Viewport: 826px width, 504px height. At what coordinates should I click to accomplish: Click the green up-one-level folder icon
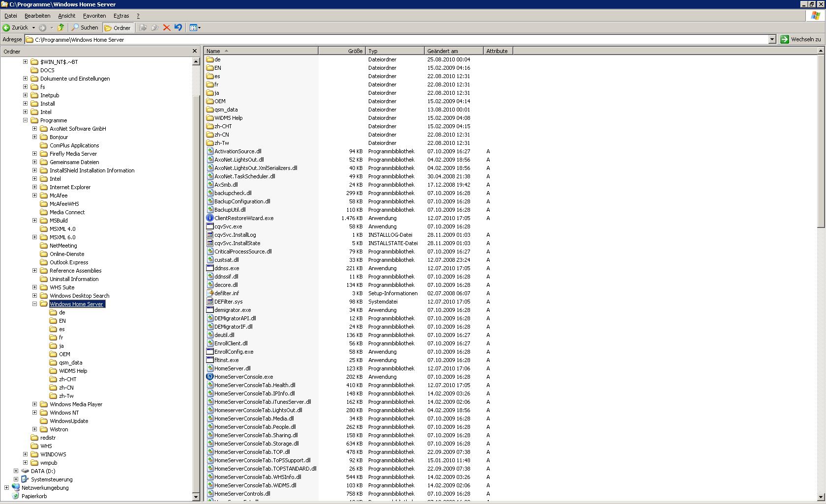61,28
